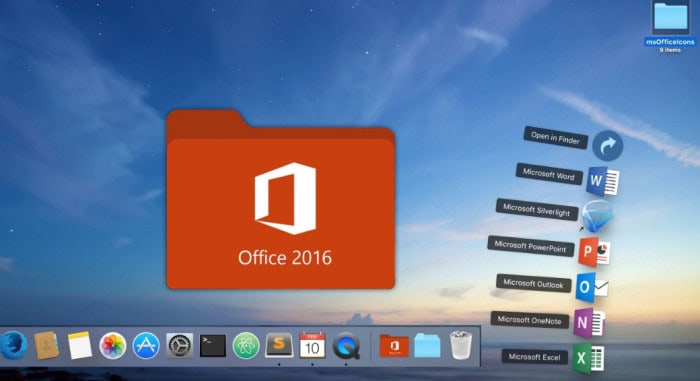Open Sublime Text in the Dock

pyautogui.click(x=279, y=344)
